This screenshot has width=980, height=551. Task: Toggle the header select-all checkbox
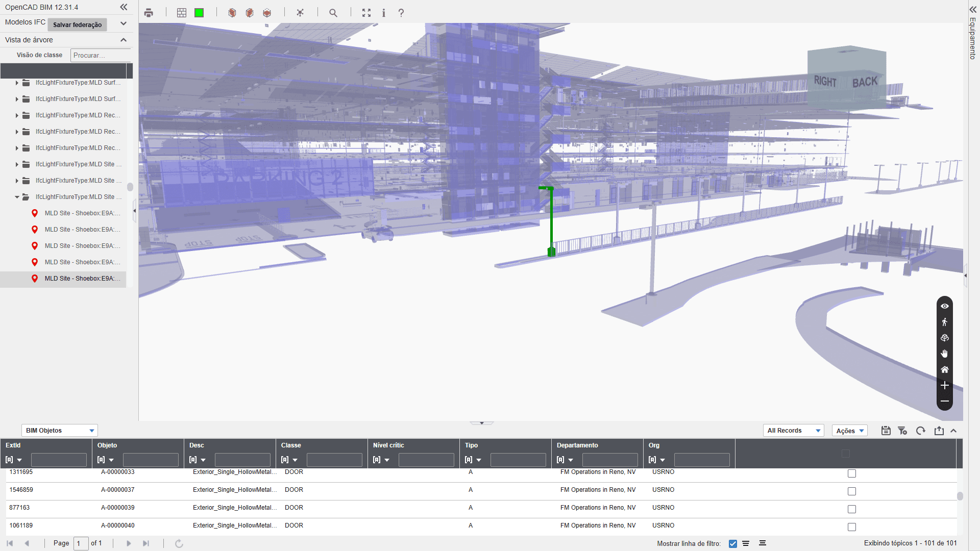pyautogui.click(x=846, y=454)
